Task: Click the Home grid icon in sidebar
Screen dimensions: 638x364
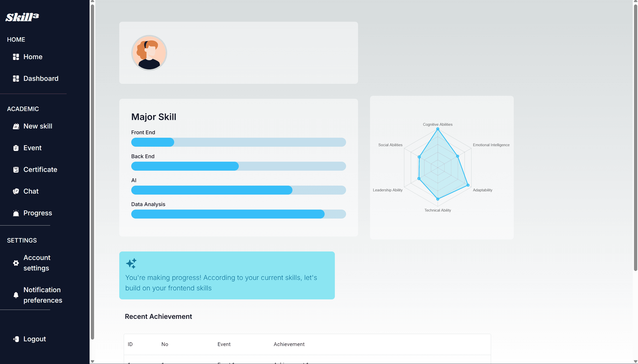Action: tap(16, 57)
